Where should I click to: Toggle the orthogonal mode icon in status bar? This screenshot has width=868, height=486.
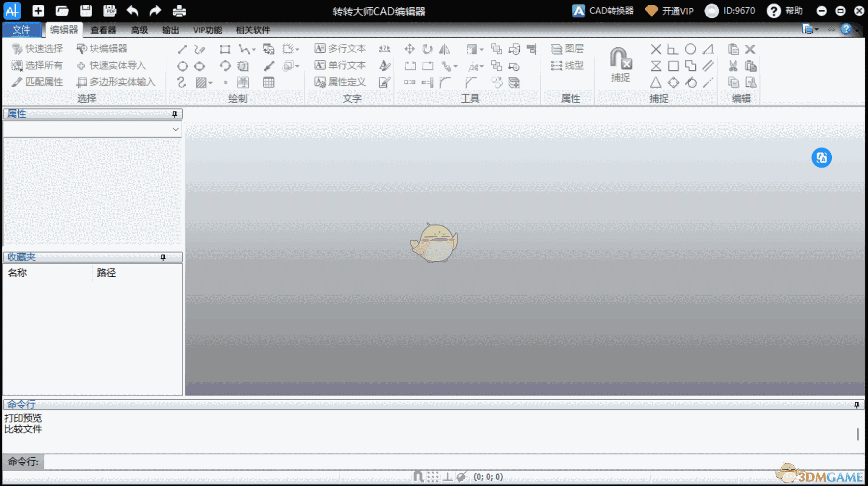448,476
